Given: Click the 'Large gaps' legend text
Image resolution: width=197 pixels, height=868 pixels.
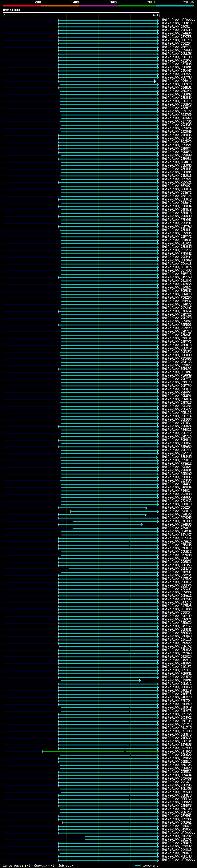Looking at the screenshot, I should coord(13,865).
